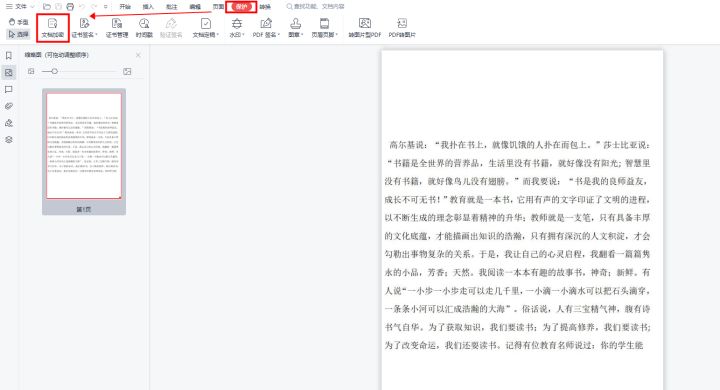Screen dimensions: 720x390
Task: Click the redo arrow icon
Action: [94, 6]
